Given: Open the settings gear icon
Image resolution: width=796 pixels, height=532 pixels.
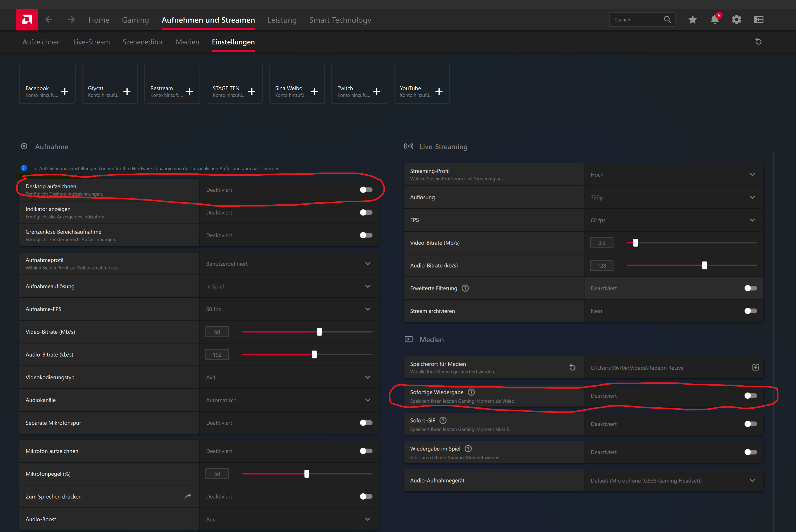Looking at the screenshot, I should [736, 20].
